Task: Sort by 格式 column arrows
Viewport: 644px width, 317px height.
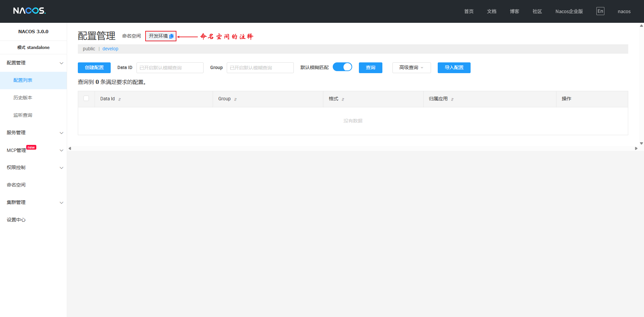Action: pyautogui.click(x=343, y=99)
